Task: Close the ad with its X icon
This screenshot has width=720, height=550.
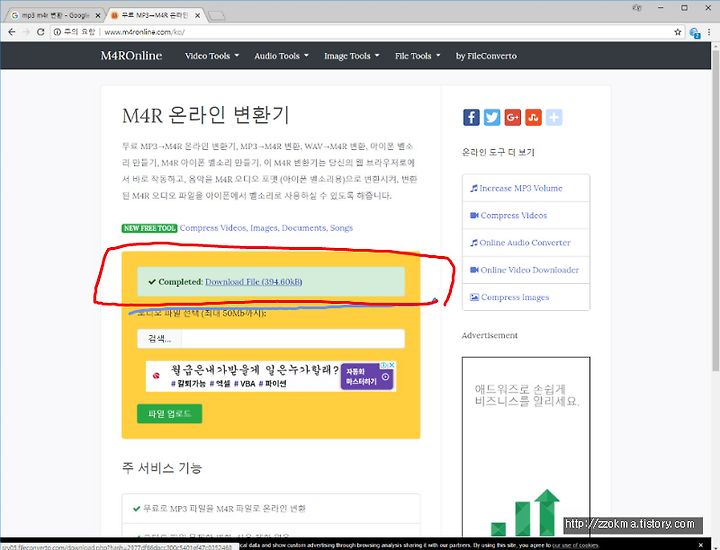Action: [x=392, y=365]
